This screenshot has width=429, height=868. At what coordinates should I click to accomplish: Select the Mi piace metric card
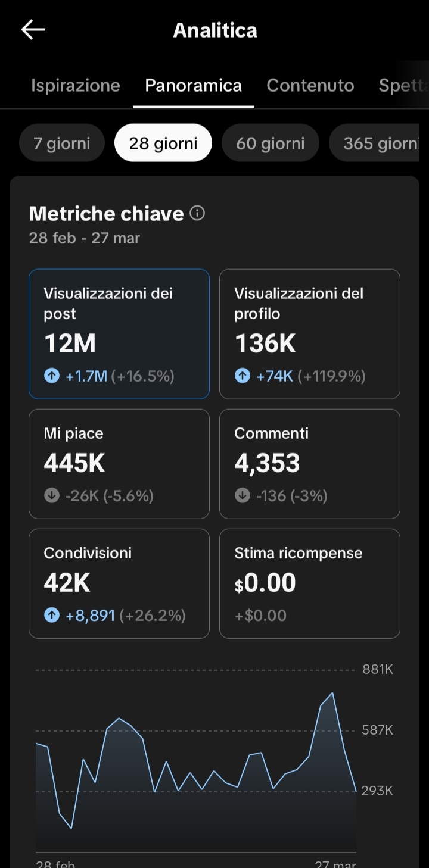119,463
